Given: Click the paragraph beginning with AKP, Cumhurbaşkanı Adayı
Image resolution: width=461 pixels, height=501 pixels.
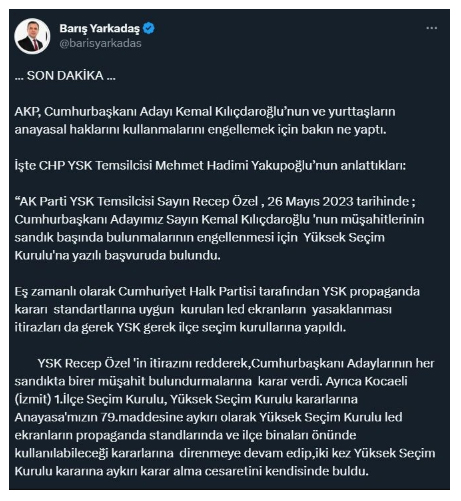Looking at the screenshot, I should 205,121.
